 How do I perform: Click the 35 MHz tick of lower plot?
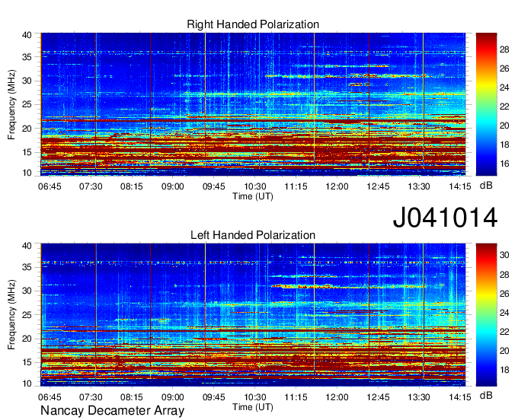tap(27, 267)
